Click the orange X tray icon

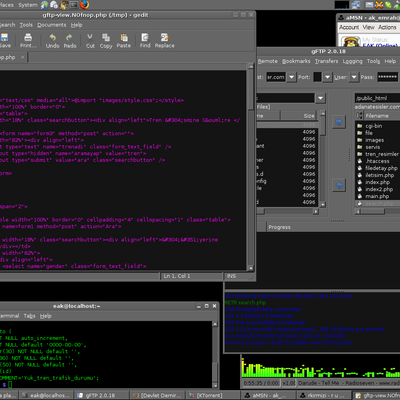click(x=379, y=5)
